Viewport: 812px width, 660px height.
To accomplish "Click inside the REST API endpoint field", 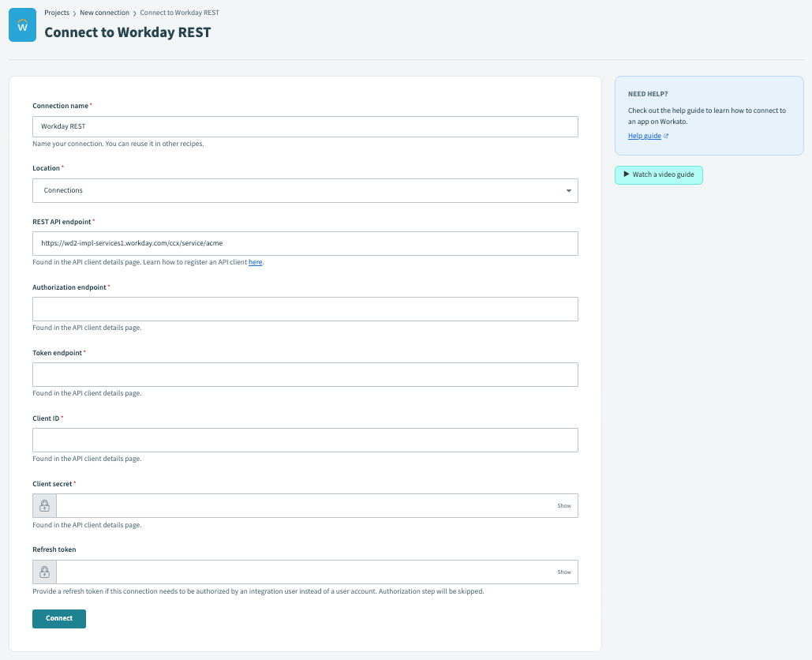I will 305,243.
